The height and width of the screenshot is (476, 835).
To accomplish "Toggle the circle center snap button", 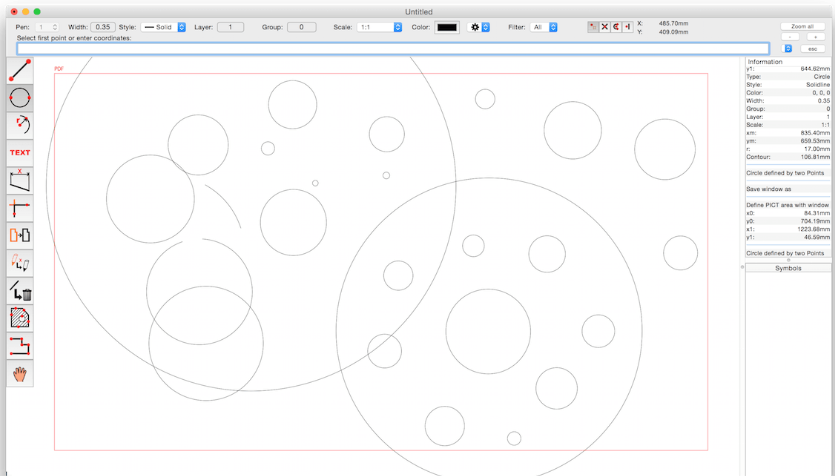I will pyautogui.click(x=615, y=27).
